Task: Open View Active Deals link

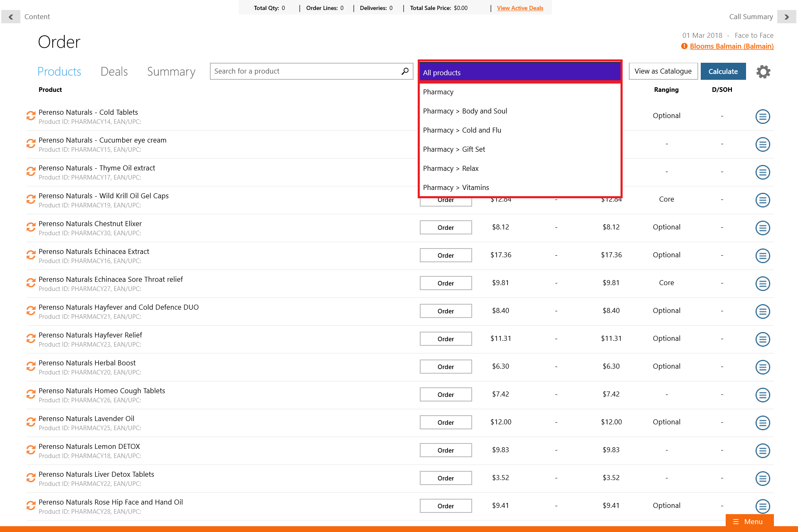Action: pos(520,8)
